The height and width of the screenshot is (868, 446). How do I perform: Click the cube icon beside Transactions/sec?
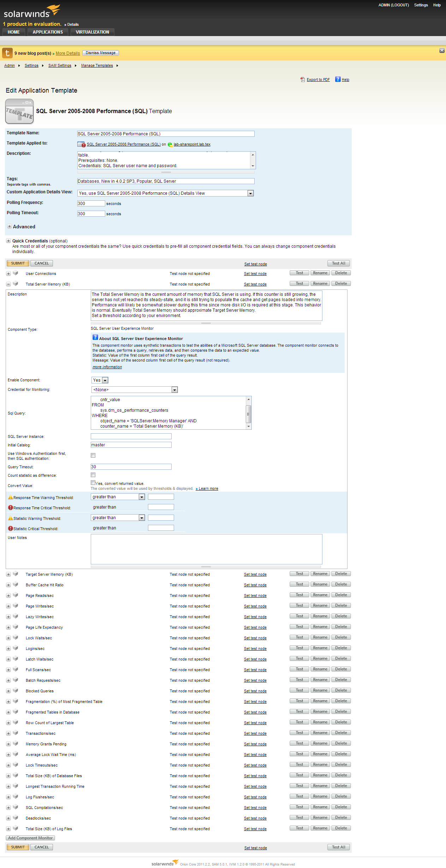tap(16, 733)
